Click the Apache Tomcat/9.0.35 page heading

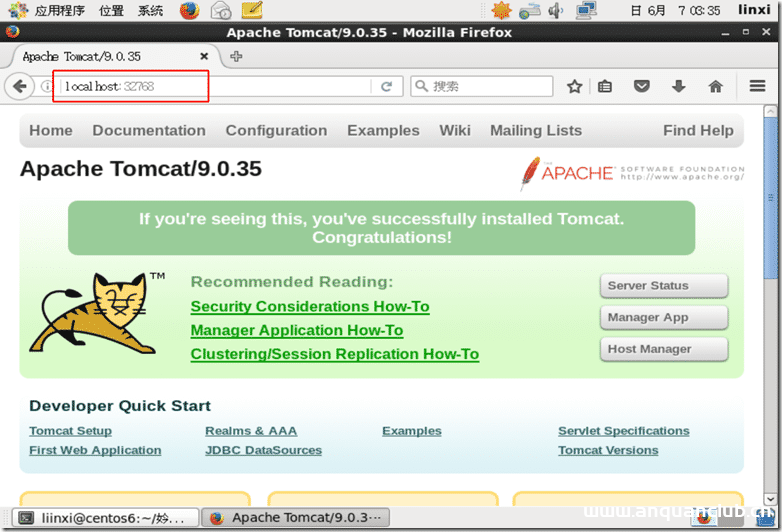[x=141, y=169]
